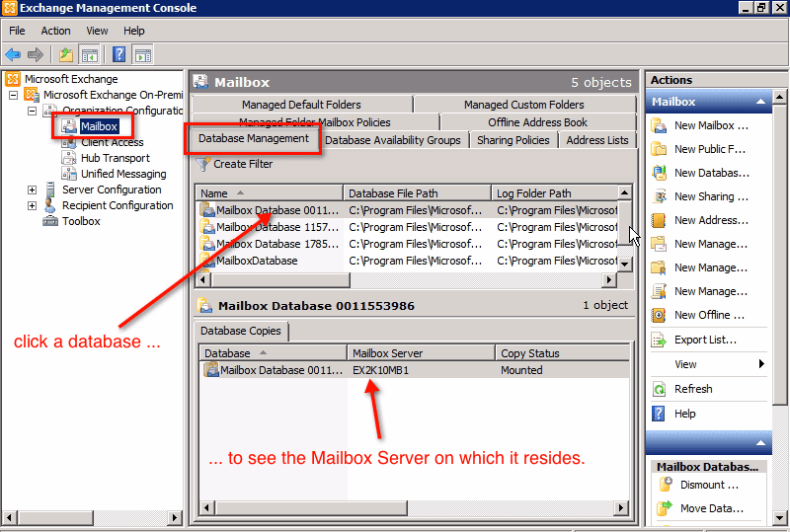This screenshot has height=532, width=790.
Task: Switch to the Sharing Policies tab
Action: click(x=513, y=140)
